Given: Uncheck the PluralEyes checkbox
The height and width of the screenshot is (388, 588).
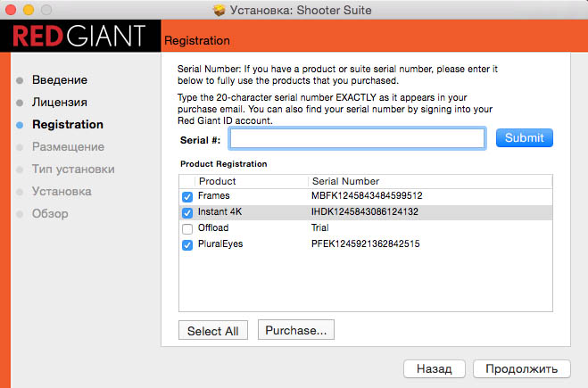Looking at the screenshot, I should pos(187,244).
